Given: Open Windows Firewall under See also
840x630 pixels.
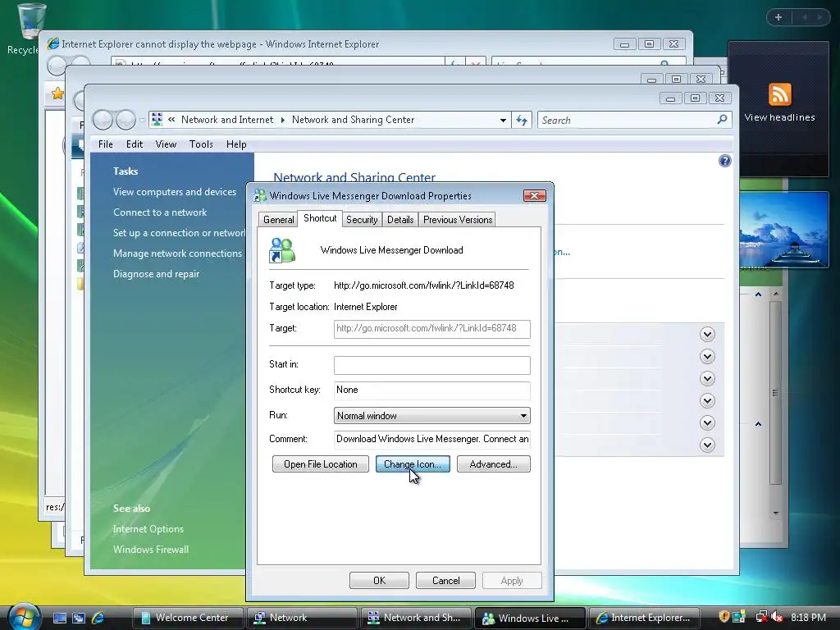Looking at the screenshot, I should (151, 549).
